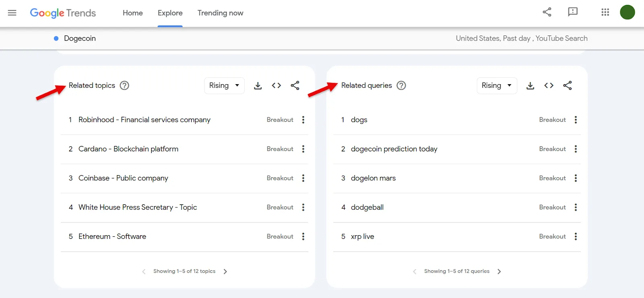Go to next page of topics
This screenshot has height=298, width=644.
click(225, 271)
